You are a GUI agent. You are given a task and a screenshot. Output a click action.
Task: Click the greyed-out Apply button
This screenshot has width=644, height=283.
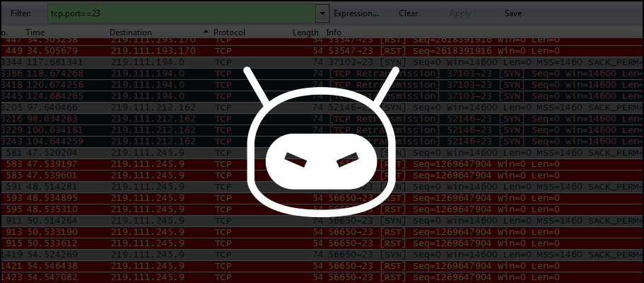click(460, 13)
